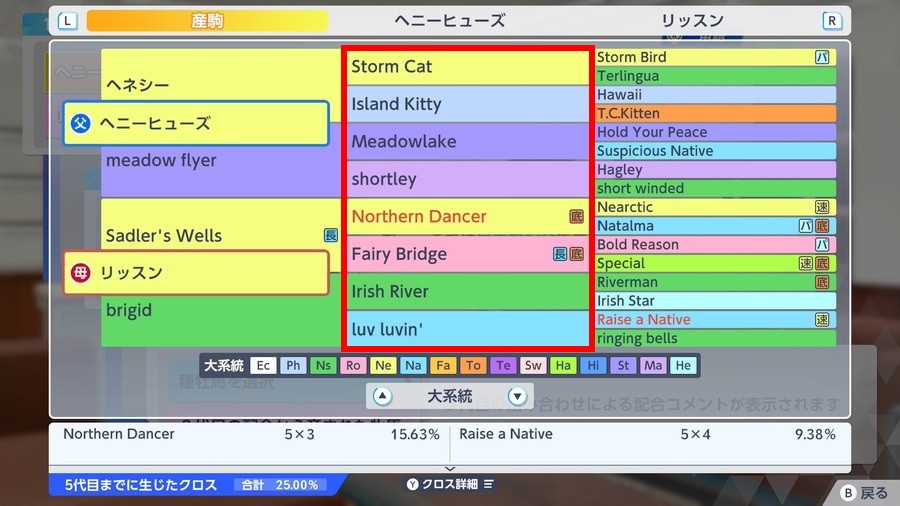The height and width of the screenshot is (506, 900).
Task: Select the luv luvin' cell
Action: (468, 329)
